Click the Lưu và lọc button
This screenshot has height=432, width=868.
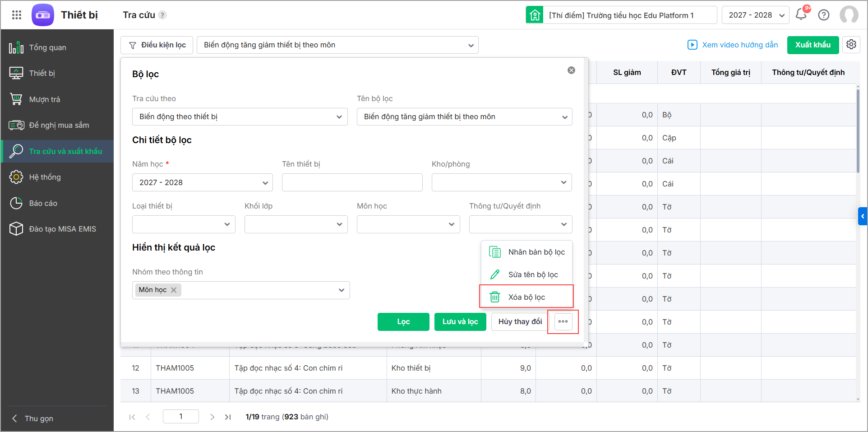[460, 322]
